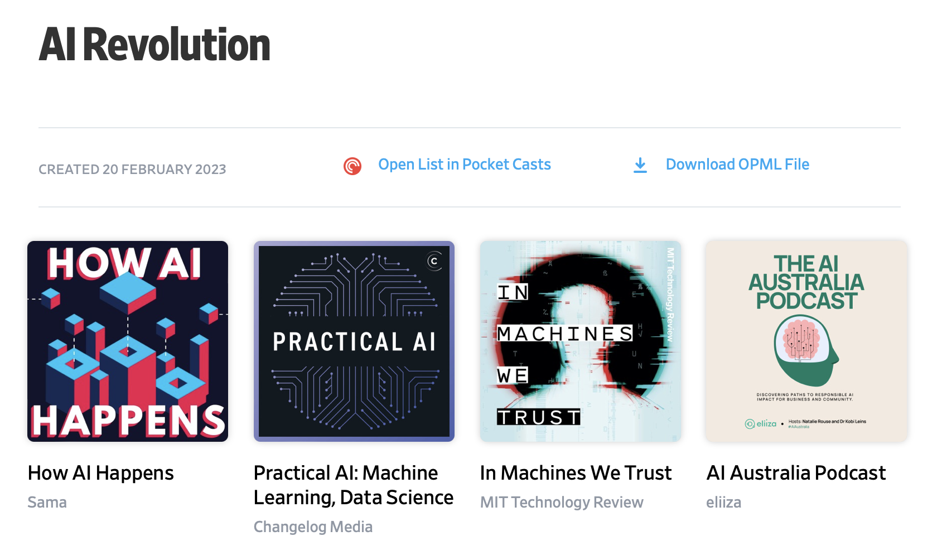Click the MIT Technology Review publisher name
Viewport: 937px width, 560px height.
point(561,502)
